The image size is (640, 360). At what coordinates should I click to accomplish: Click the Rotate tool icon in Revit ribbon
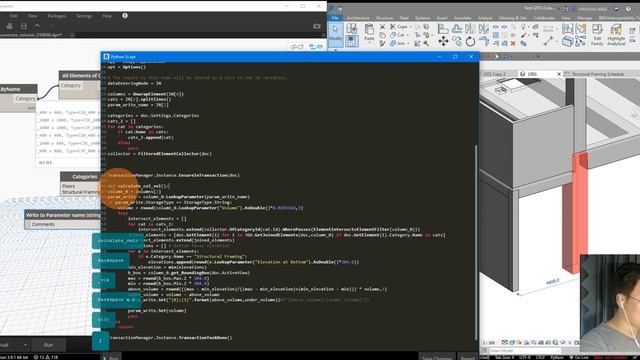pos(470,41)
